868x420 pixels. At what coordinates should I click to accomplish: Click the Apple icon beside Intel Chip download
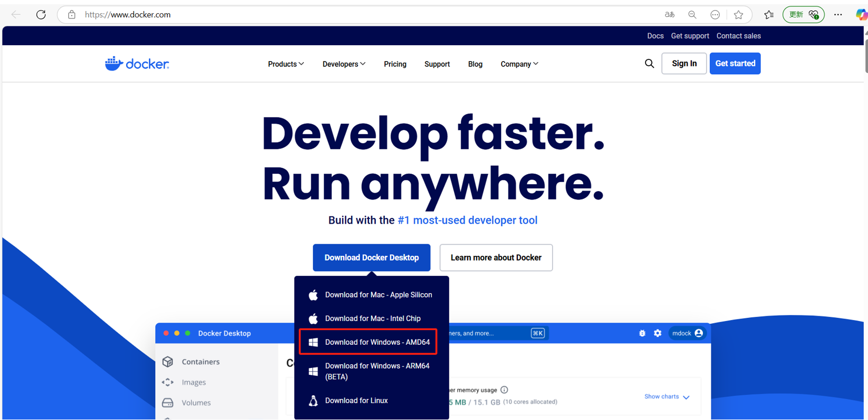click(313, 318)
